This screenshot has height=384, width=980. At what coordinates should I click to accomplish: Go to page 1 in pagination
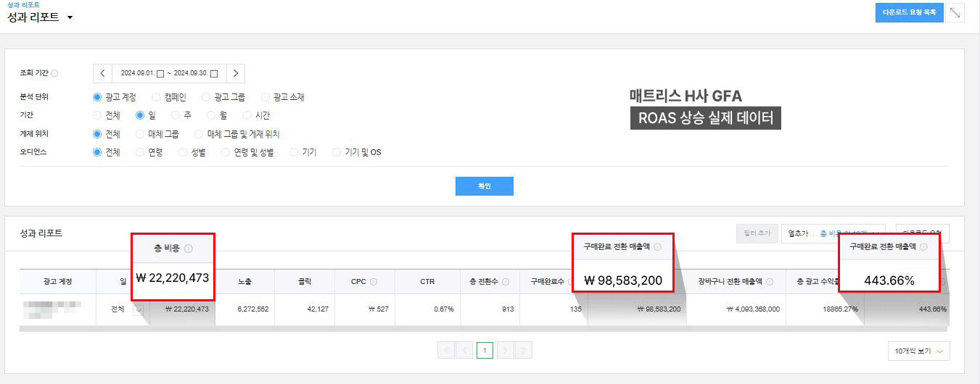pyautogui.click(x=485, y=351)
